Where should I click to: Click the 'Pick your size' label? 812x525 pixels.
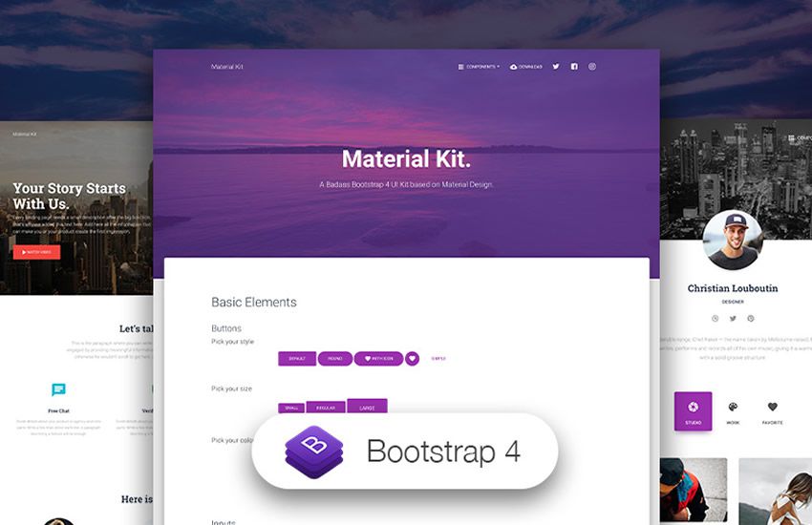point(231,388)
